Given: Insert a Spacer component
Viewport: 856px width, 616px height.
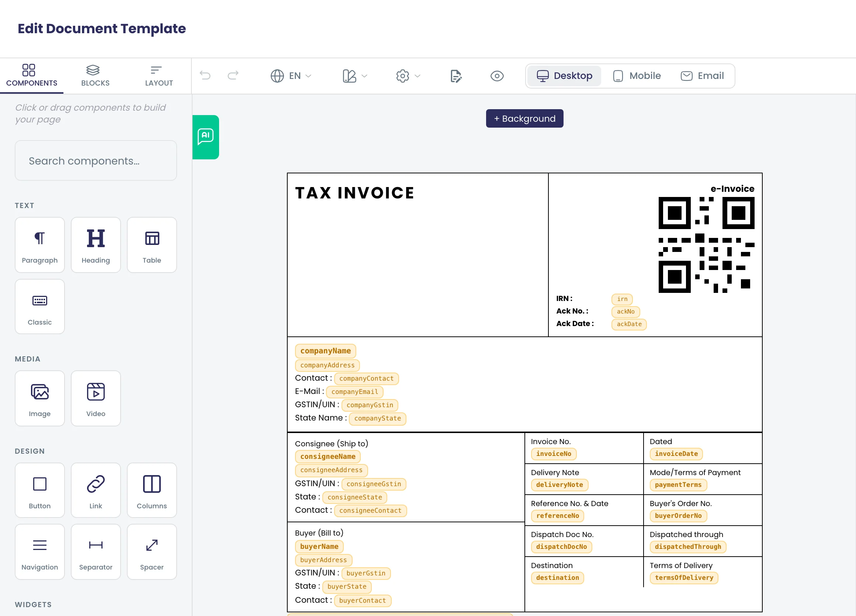Looking at the screenshot, I should [152, 552].
